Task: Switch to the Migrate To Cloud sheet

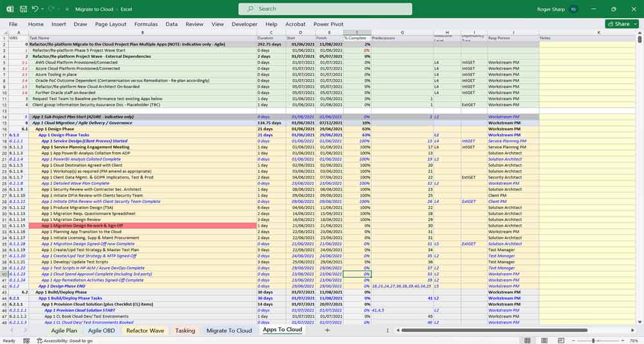Action: coord(229,330)
